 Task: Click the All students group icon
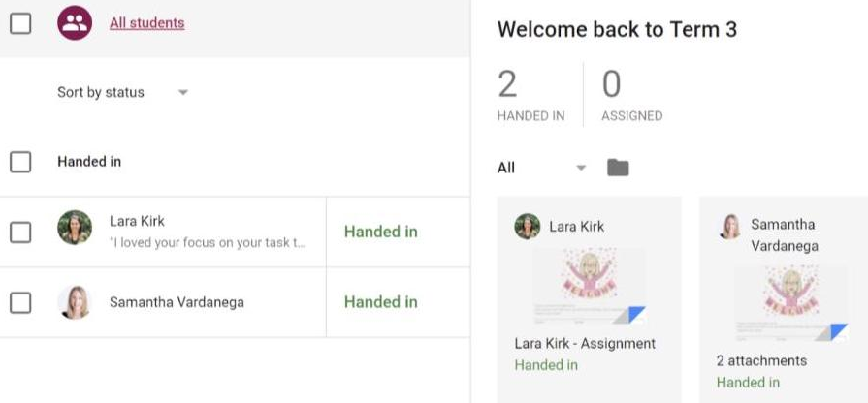(75, 22)
